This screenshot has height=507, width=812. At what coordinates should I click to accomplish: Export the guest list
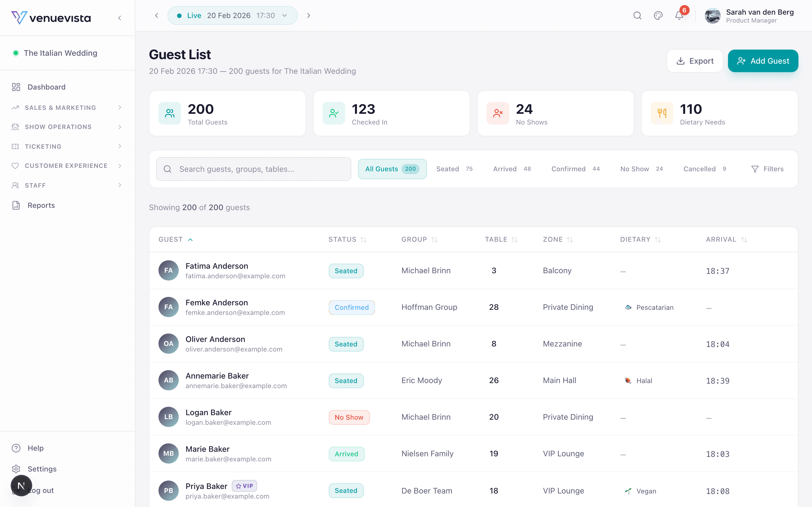point(694,61)
